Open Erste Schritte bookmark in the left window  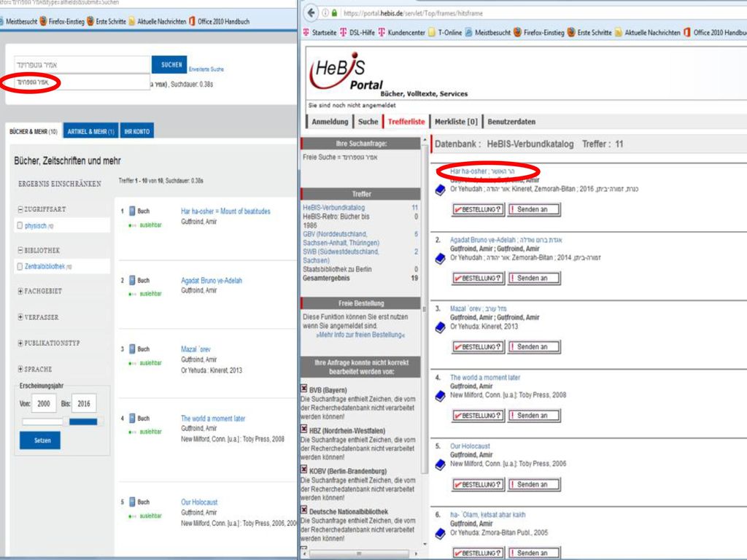[x=107, y=21]
